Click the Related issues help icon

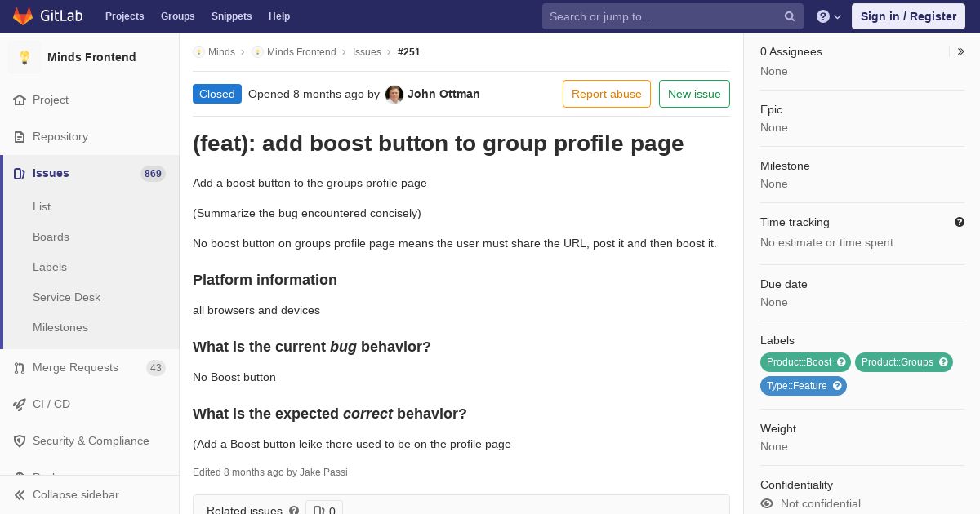point(294,511)
